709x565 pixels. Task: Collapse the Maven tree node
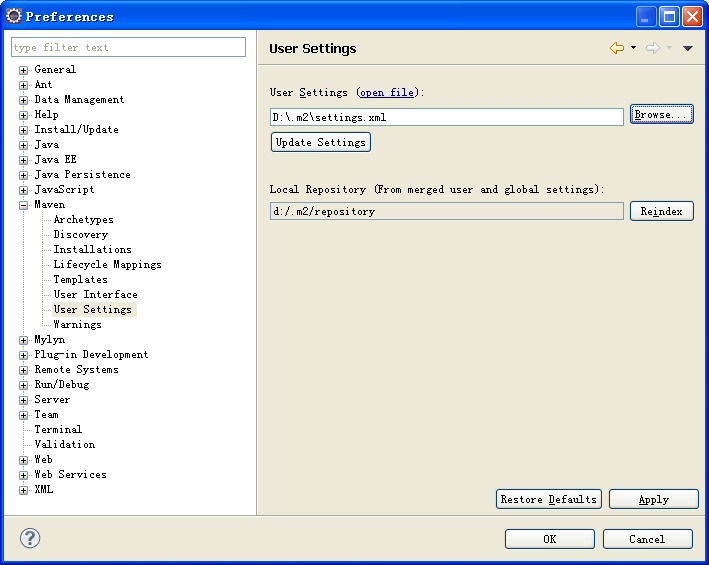(x=24, y=205)
